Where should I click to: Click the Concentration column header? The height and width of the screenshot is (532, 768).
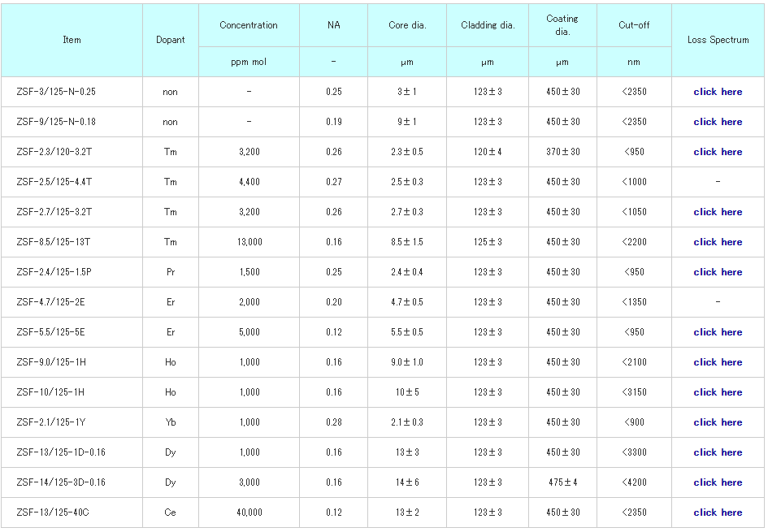click(x=249, y=25)
